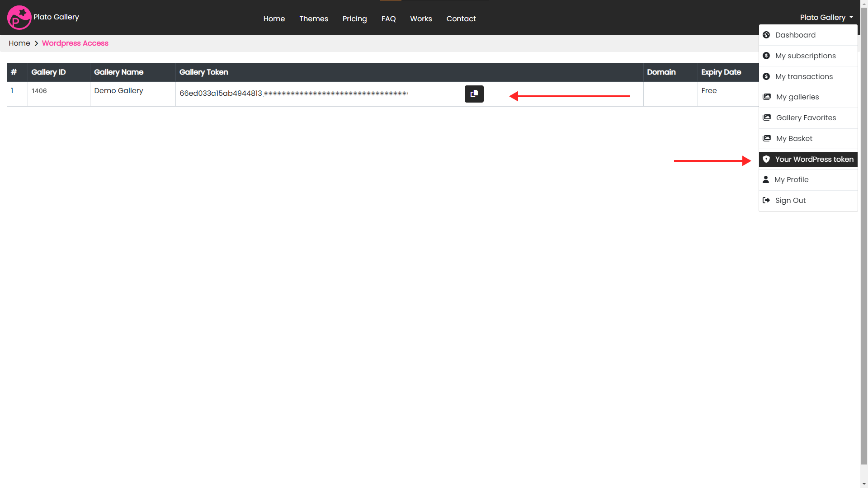Screen dimensions: 868x488
Task: Click the vertical scrollbar thumb
Action: [x=864, y=235]
